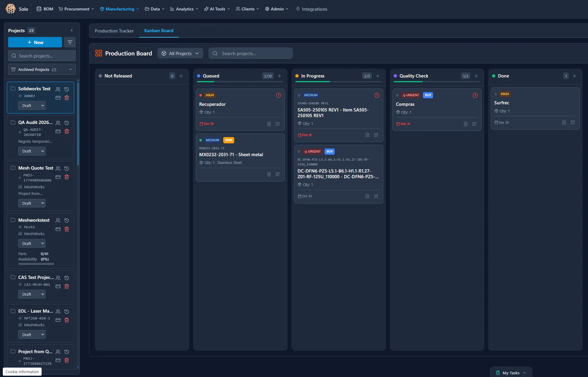Click the Solo app logo
Screen dimensions: 588x377
(10, 9)
